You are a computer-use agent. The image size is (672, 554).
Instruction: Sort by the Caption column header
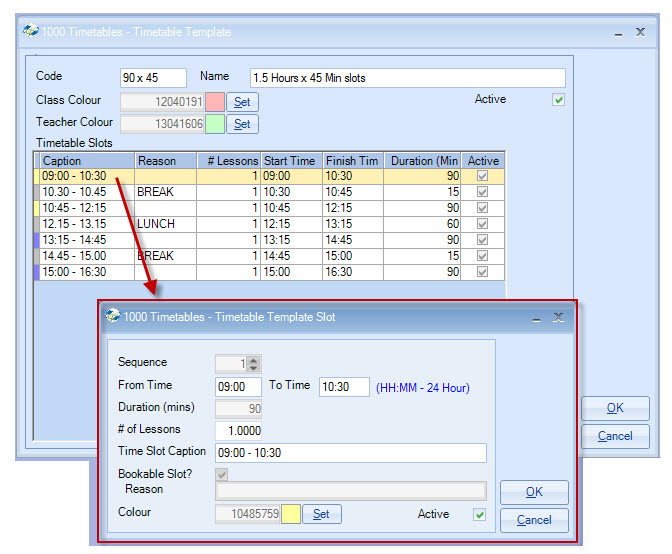[86, 161]
